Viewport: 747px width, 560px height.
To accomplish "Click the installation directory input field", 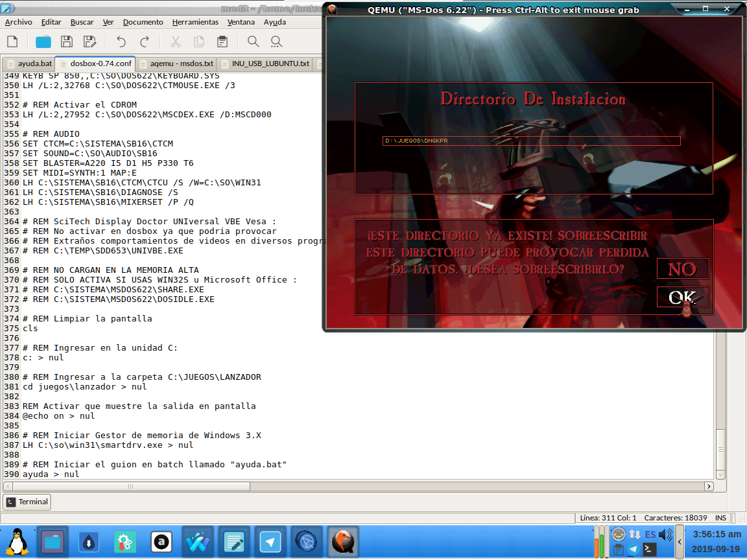I will pyautogui.click(x=531, y=141).
